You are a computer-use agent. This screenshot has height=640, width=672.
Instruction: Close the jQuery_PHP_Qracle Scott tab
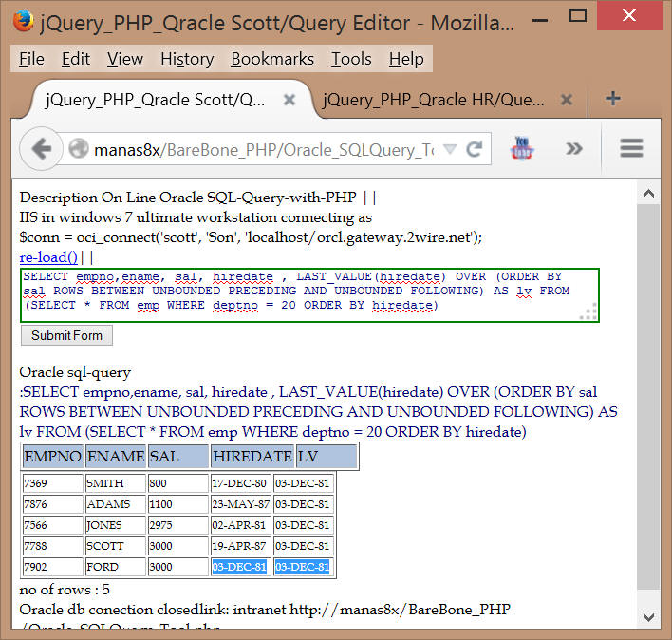coord(289,100)
